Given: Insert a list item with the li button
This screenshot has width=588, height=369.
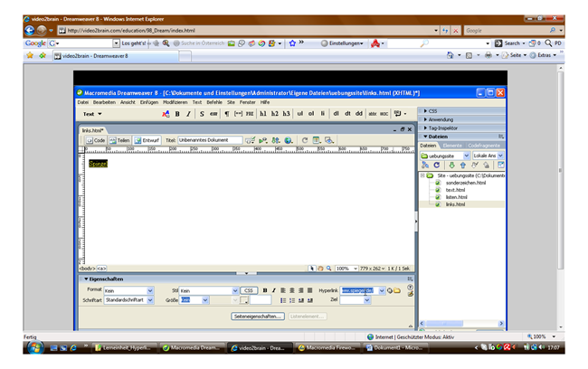Looking at the screenshot, I should (322, 114).
